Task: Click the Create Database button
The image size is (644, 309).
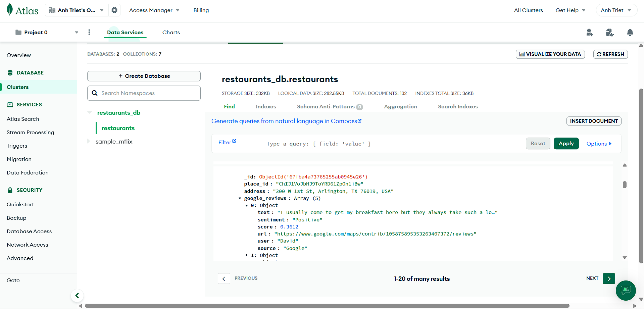Action: point(144,76)
